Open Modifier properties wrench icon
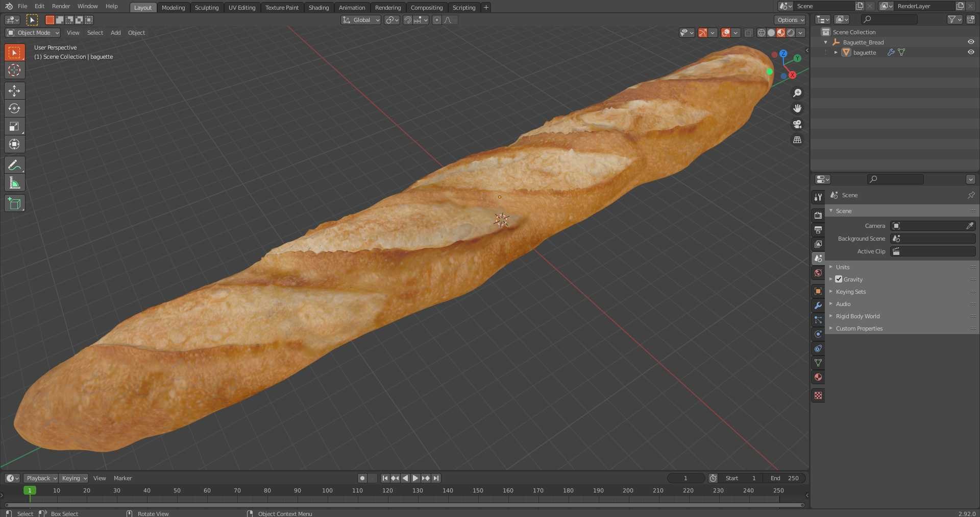Image resolution: width=980 pixels, height=517 pixels. coord(818,306)
